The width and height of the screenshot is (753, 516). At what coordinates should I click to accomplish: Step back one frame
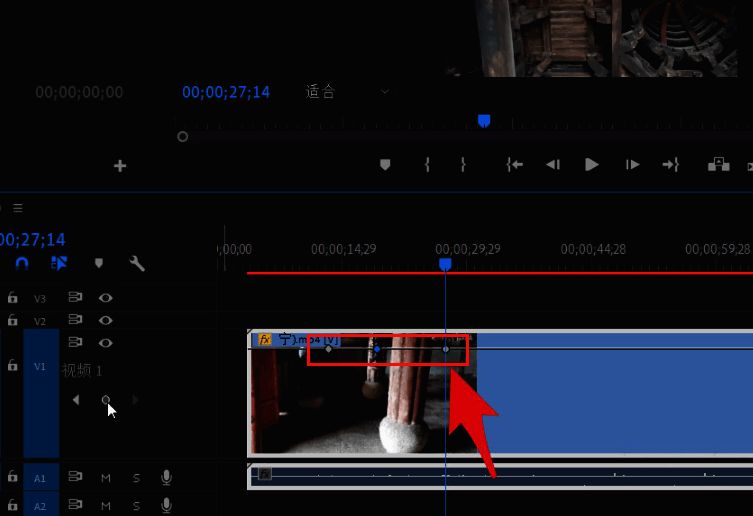552,165
